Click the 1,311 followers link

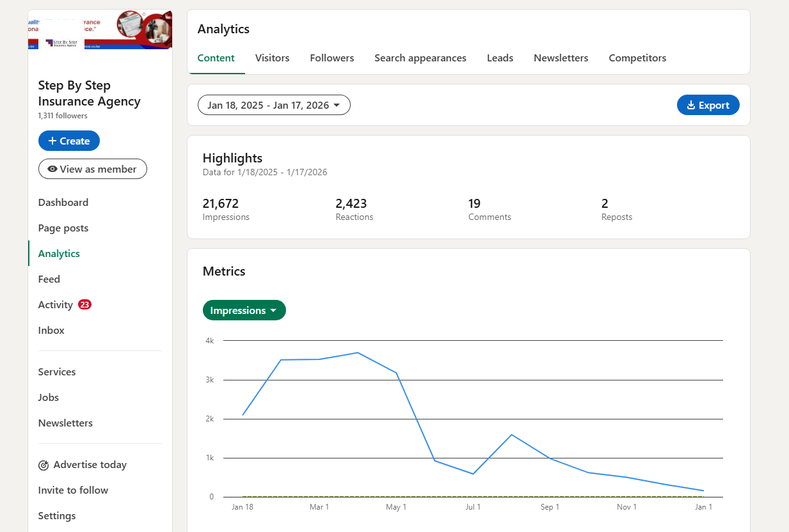[x=62, y=115]
